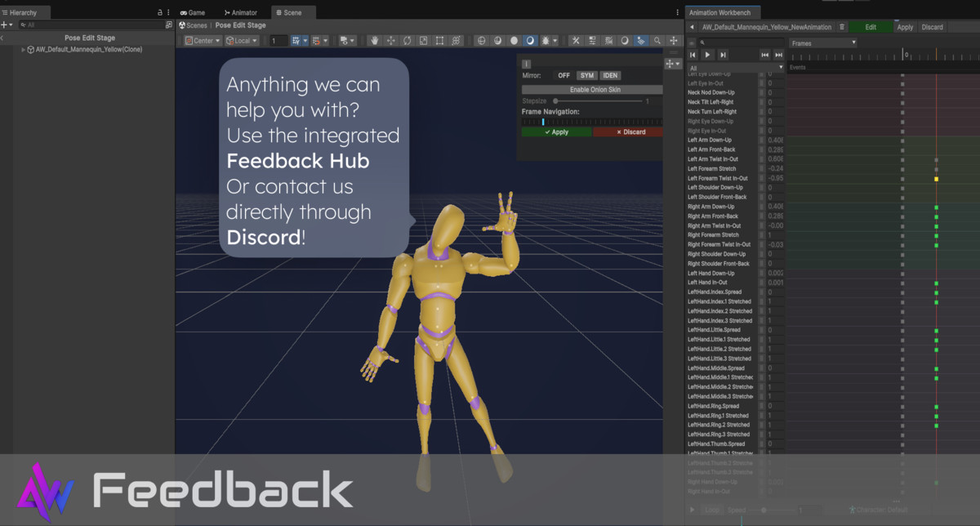This screenshot has width=980, height=526.
Task: Open the All filter dropdown in Workbench
Action: click(736, 68)
